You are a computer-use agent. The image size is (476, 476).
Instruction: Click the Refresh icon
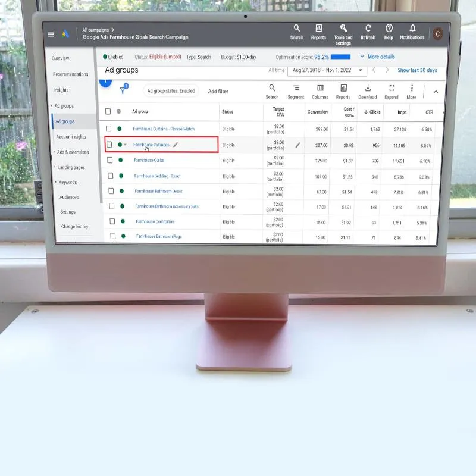tap(368, 29)
